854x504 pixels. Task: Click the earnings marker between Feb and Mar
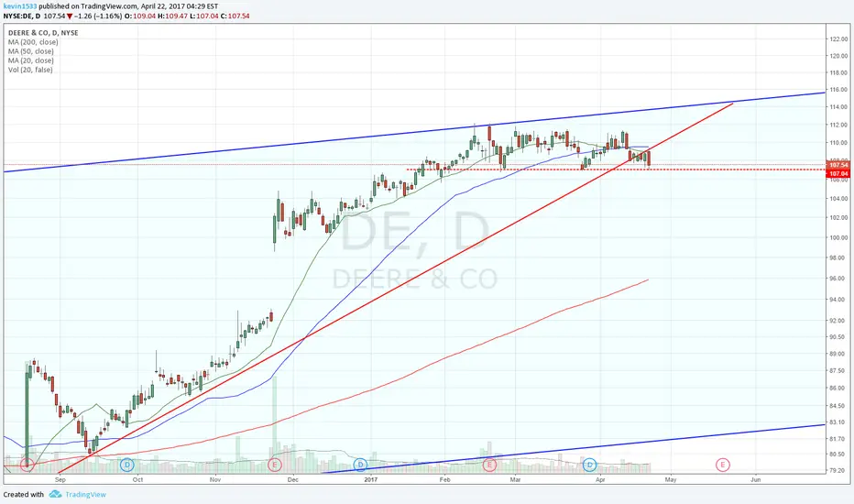(489, 465)
